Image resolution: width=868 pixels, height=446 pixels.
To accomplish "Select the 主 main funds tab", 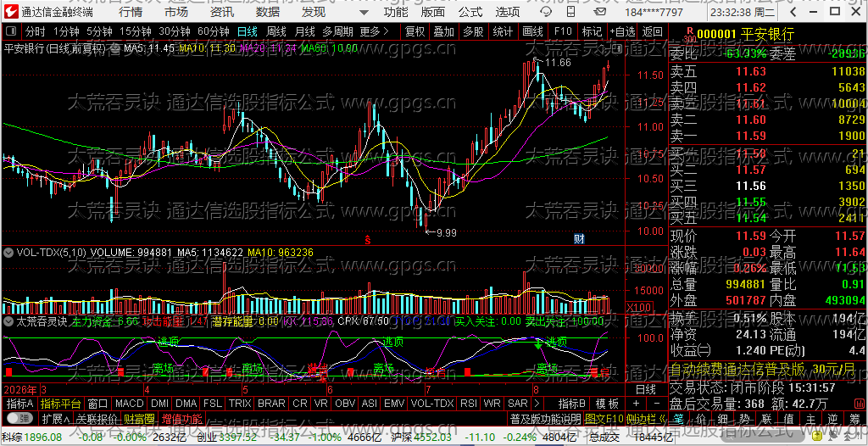I will click(x=810, y=418).
